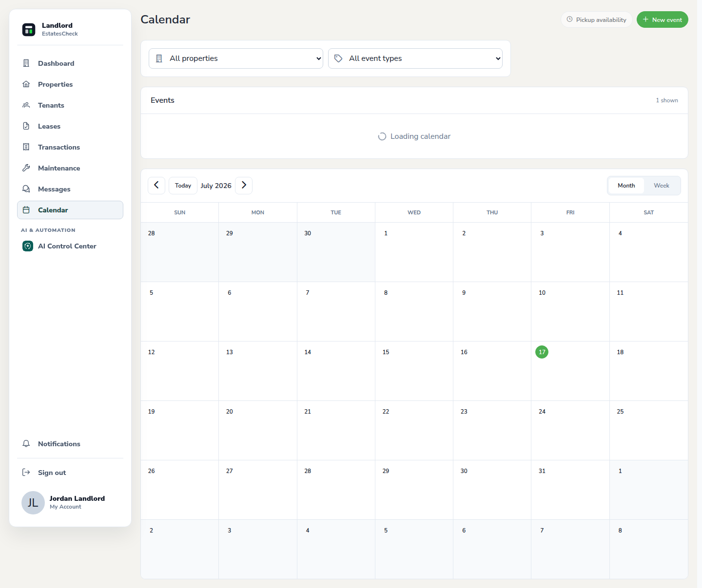Click the 'Loading calendar' text
The width and height of the screenshot is (702, 588).
420,136
